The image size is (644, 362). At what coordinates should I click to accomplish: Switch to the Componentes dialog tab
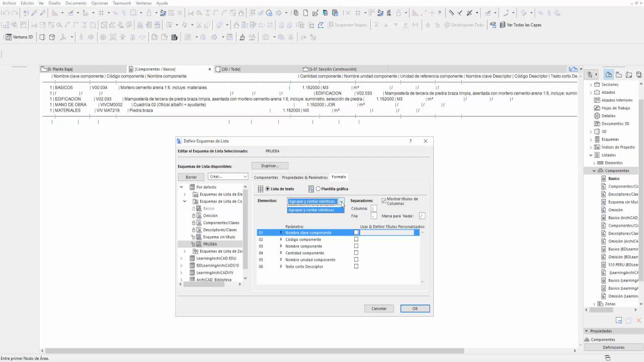pyautogui.click(x=266, y=177)
